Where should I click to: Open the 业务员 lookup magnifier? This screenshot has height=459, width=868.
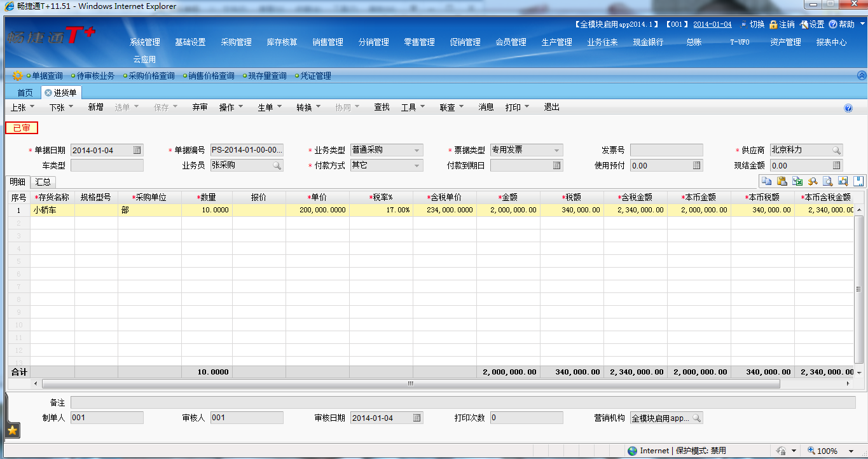[x=277, y=165]
